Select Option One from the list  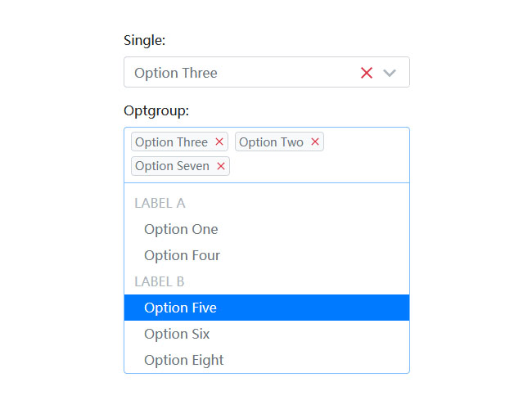tap(181, 229)
